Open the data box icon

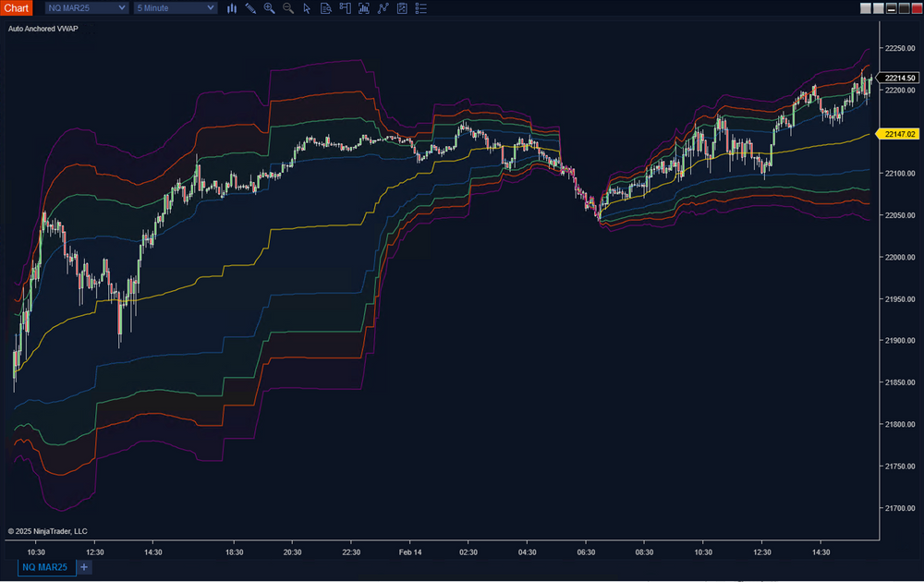326,8
